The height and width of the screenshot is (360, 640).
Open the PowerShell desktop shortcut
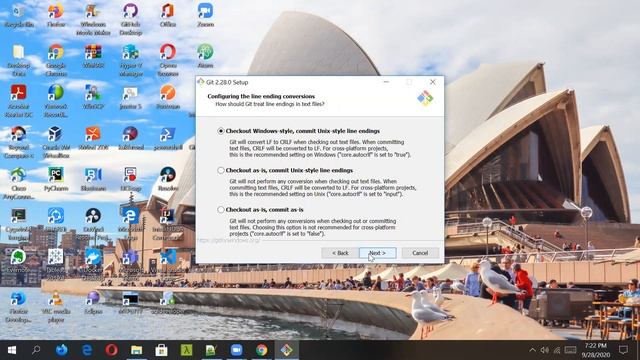168,138
